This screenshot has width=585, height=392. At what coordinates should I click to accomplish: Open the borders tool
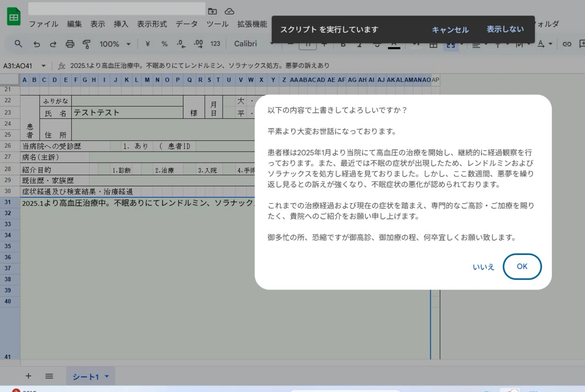click(434, 44)
